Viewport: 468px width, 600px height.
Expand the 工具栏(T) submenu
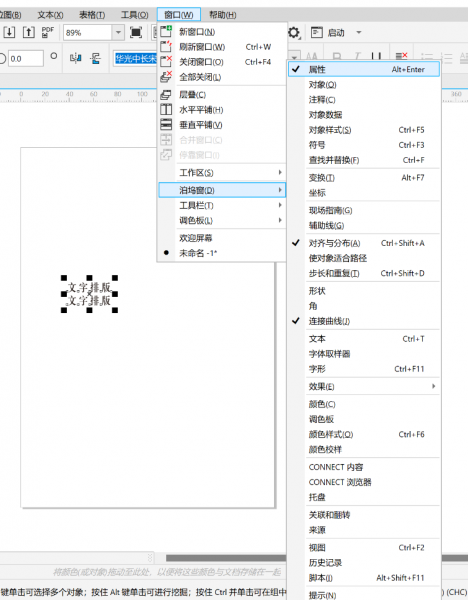(222, 205)
